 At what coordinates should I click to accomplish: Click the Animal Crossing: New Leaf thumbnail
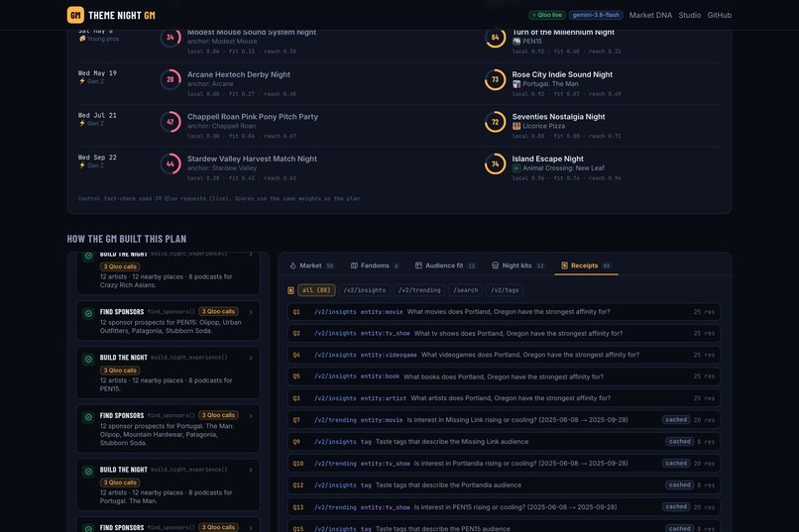click(516, 168)
